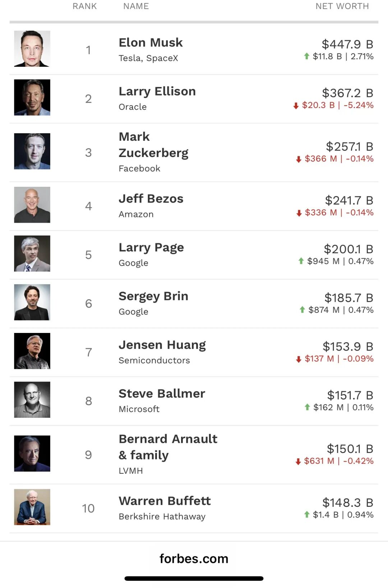Viewport: 388px width, 588px height.
Task: Click the green up arrow beside $11.8 B
Action: [x=306, y=56]
